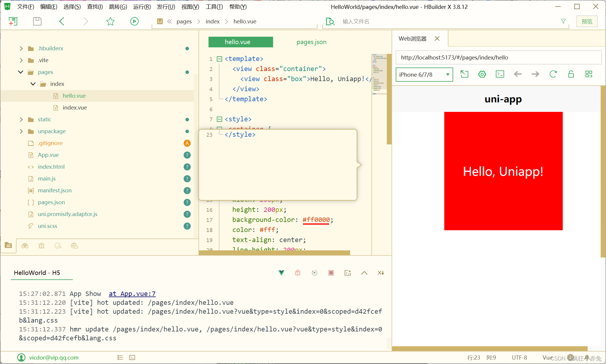Go forward with the right arrow icon
The height and width of the screenshot is (364, 606).
pos(86,21)
